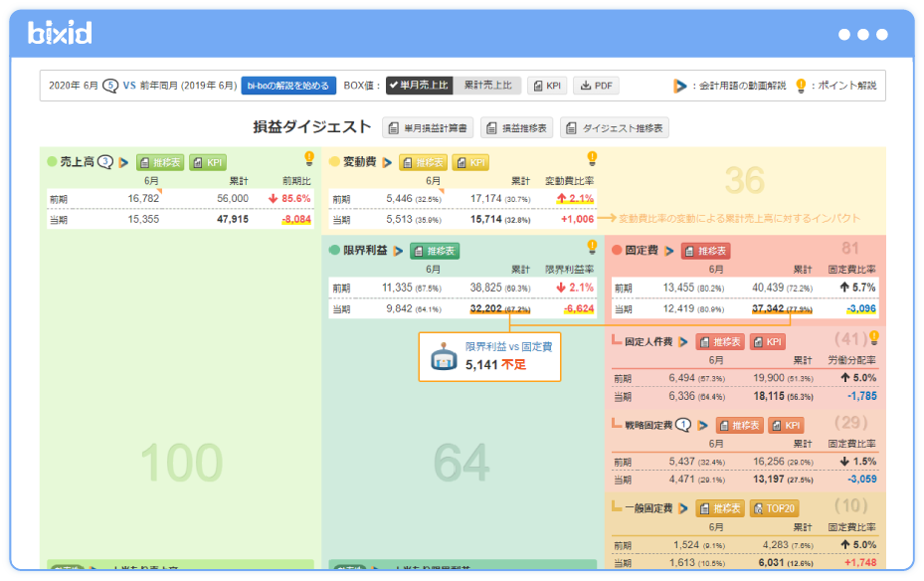Image resolution: width=924 pixels, height=581 pixels.
Task: Click 一般固定費 difference +1,748
Action: (860, 563)
